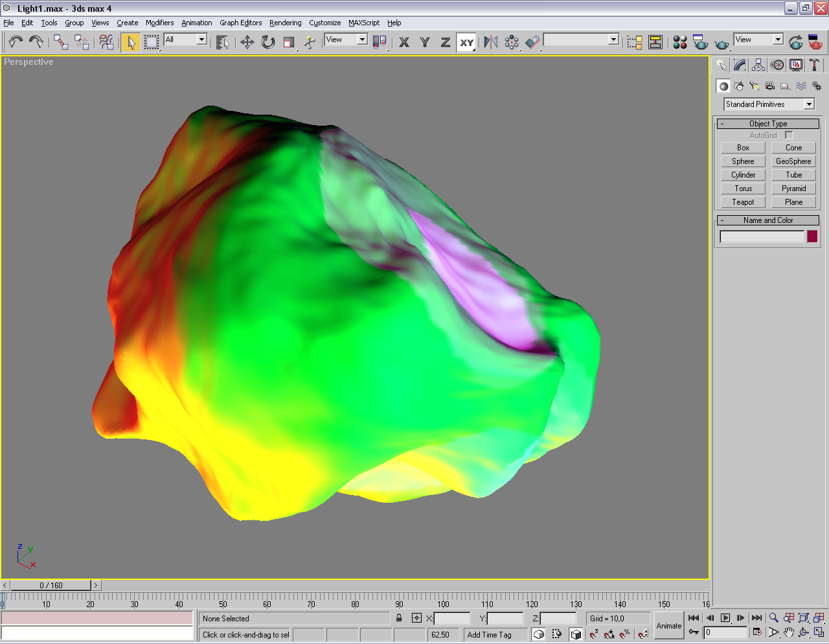The image size is (829, 644).
Task: Select the Pan hand viewport tool
Action: click(788, 632)
